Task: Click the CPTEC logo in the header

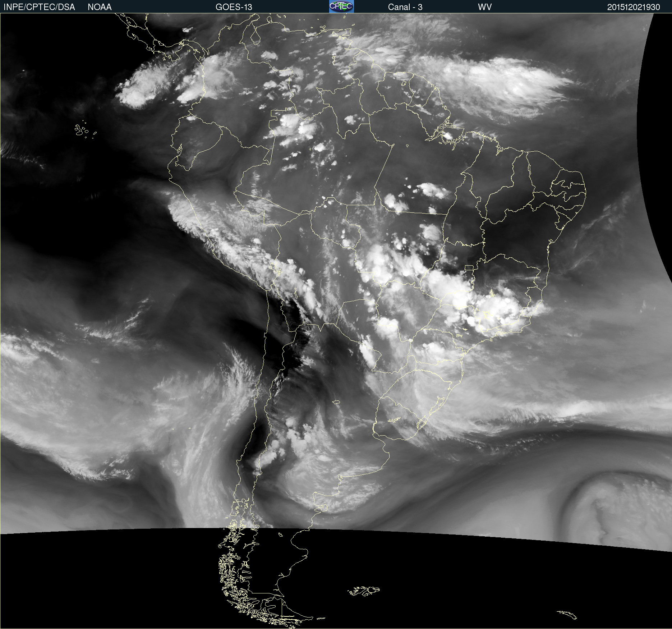Action: pos(341,6)
